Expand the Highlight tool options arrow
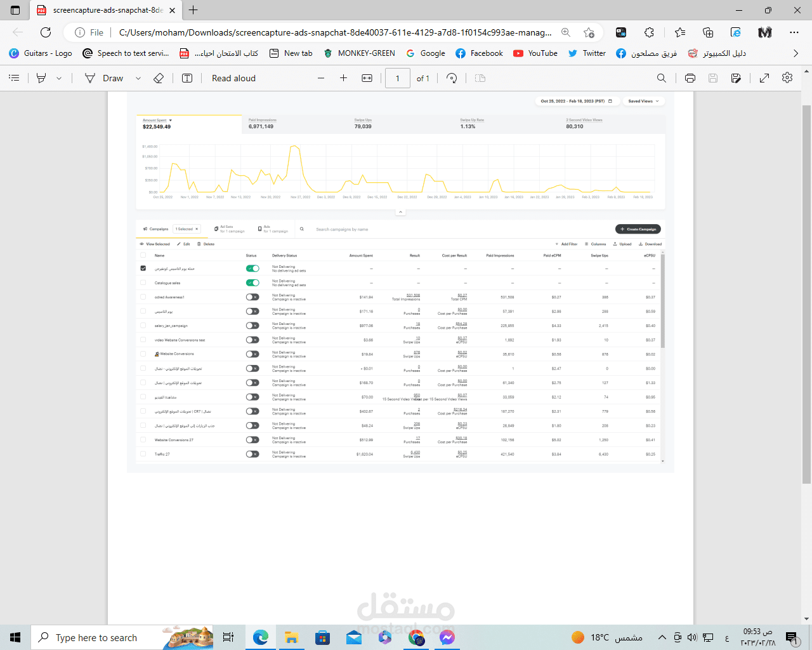Viewport: 812px width, 650px height. click(x=59, y=78)
